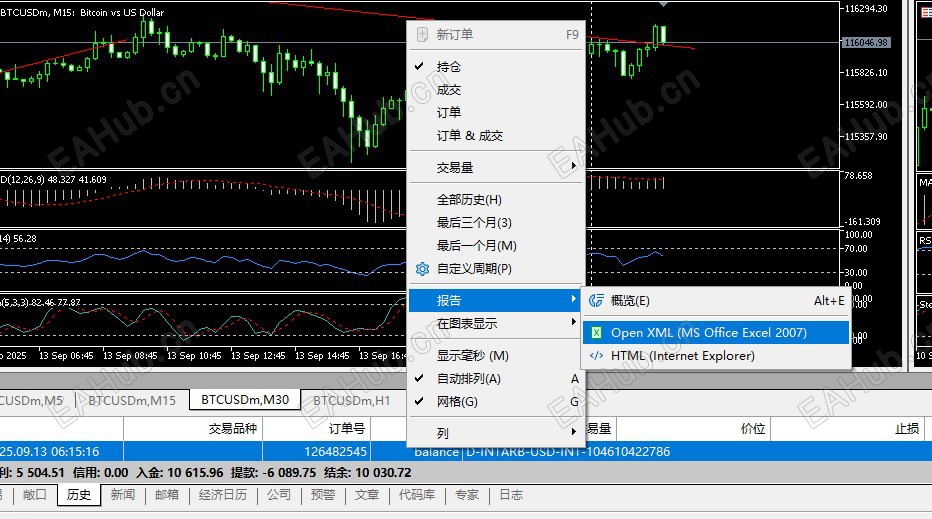Switch to BTCUSDm,M30 chart tab

coord(245,400)
